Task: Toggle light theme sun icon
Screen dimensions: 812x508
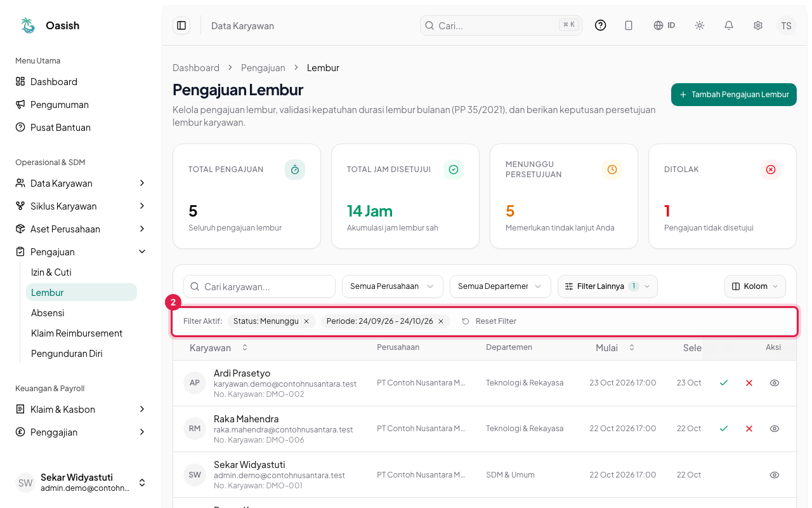Action: click(700, 25)
